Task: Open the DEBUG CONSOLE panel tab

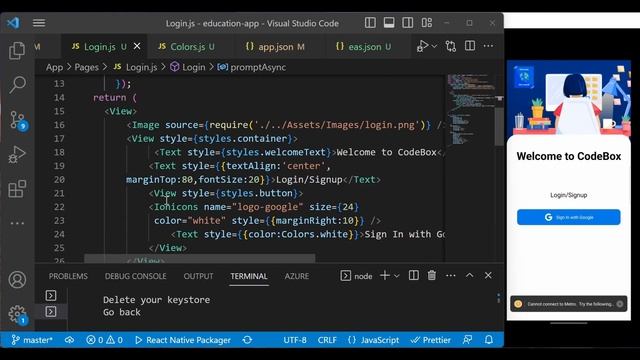Action: [136, 276]
